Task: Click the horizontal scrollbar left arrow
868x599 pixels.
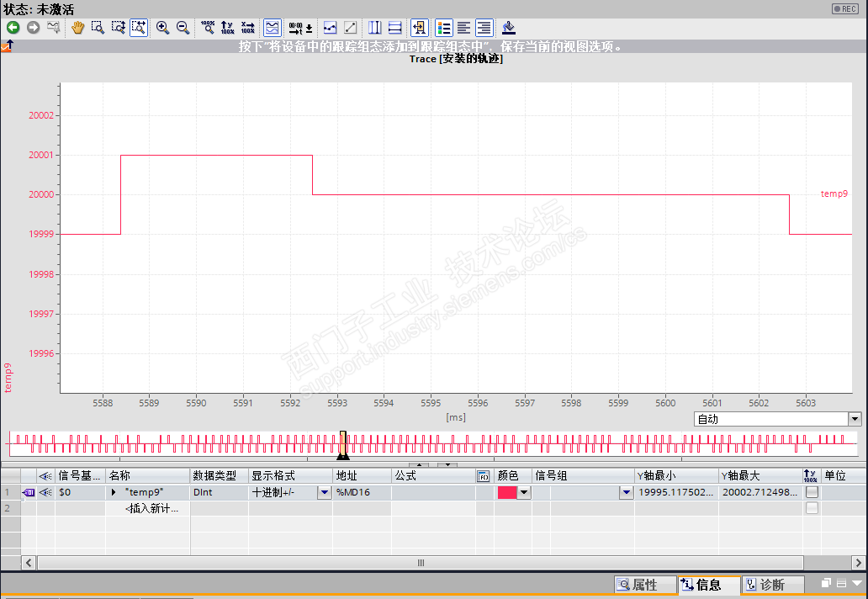Action: (x=29, y=563)
